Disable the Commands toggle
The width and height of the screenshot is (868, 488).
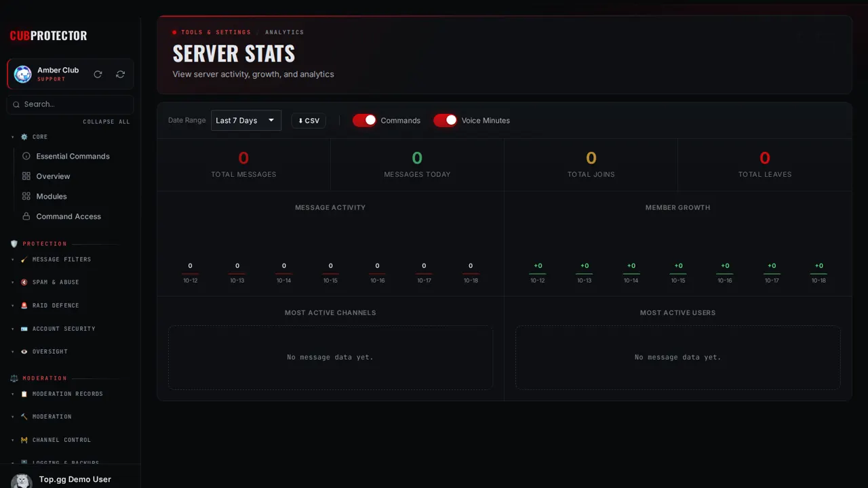click(x=364, y=120)
